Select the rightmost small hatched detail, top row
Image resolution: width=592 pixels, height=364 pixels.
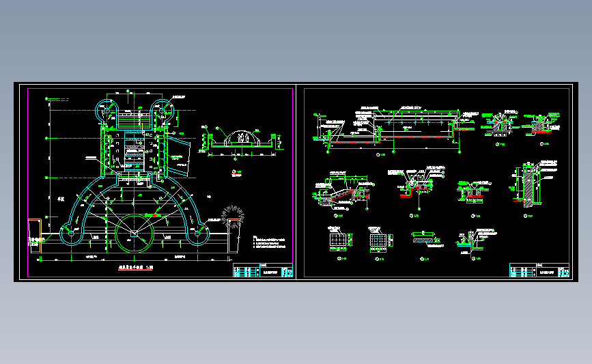pos(542,124)
